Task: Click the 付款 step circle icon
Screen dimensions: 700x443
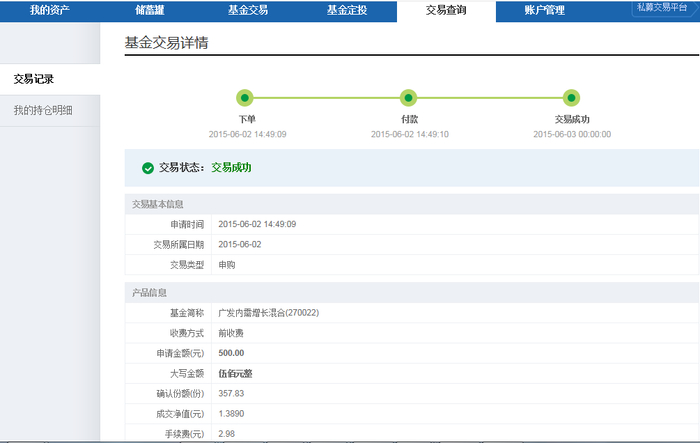Action: click(x=408, y=98)
